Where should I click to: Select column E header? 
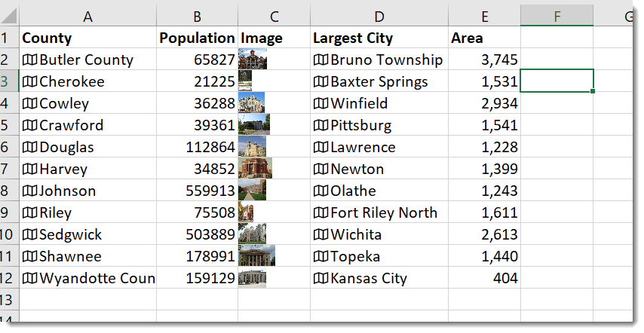pos(485,17)
